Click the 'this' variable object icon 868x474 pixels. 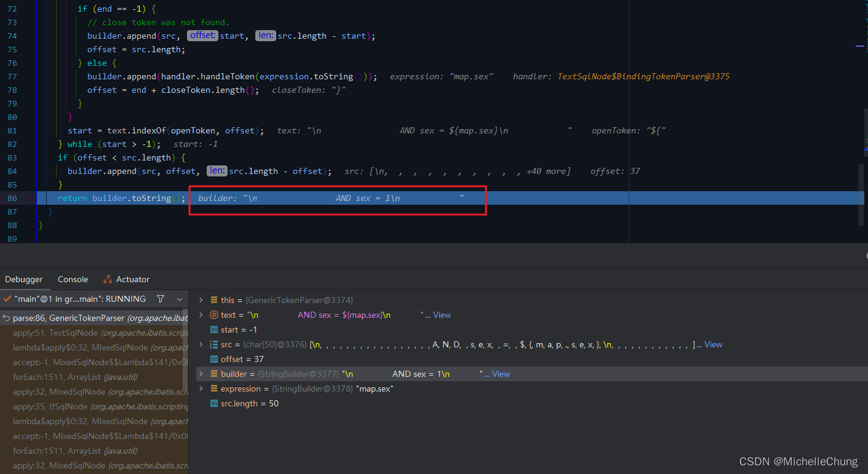(x=214, y=300)
